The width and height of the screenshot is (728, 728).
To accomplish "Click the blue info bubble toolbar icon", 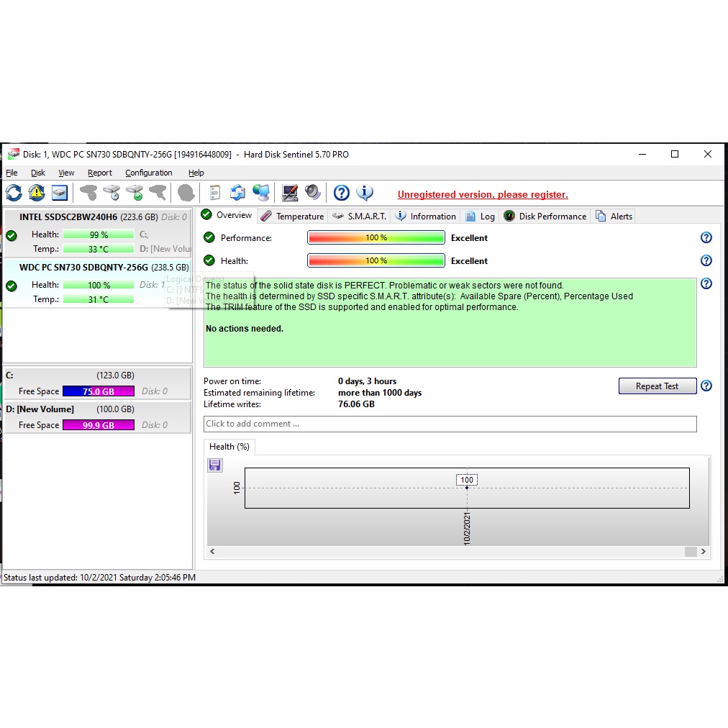I will [x=365, y=193].
